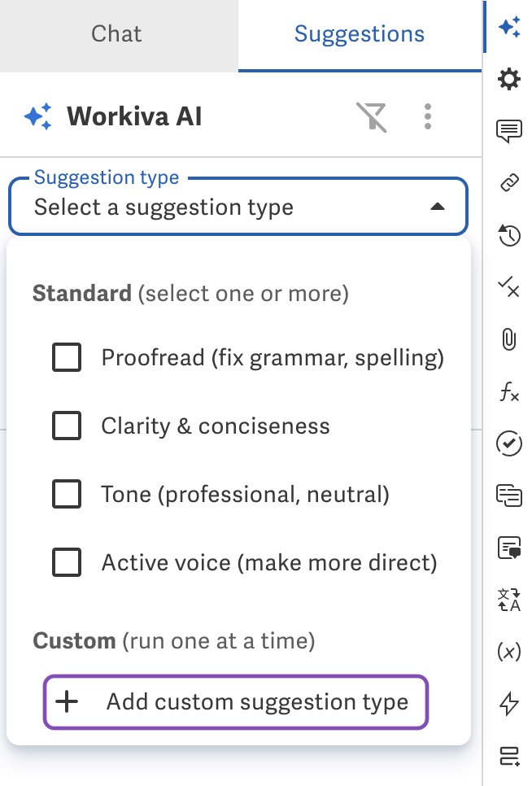The height and width of the screenshot is (786, 532).
Task: Open the comments panel icon
Action: (x=509, y=131)
